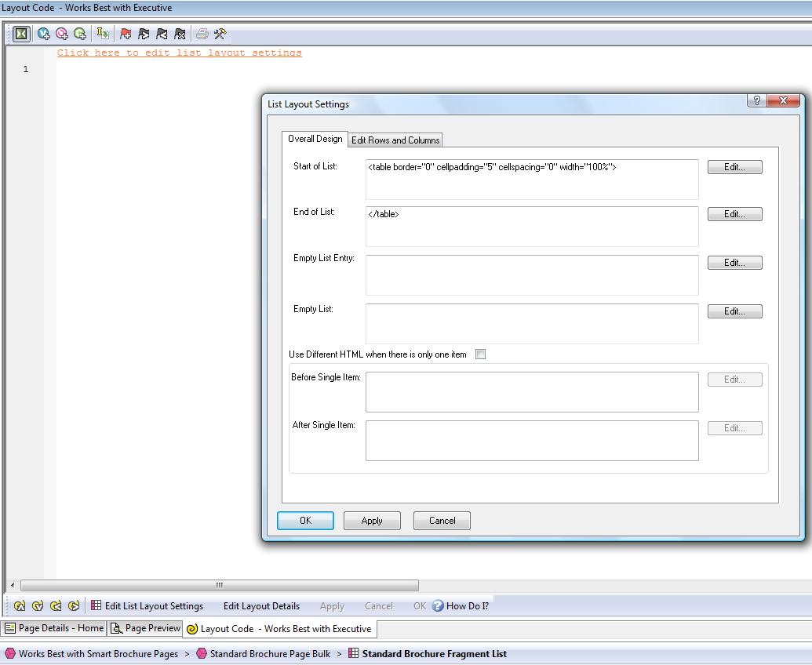Click Cancel in the List Layout Settings dialog
Viewport: 812px width, 665px height.
coord(442,521)
